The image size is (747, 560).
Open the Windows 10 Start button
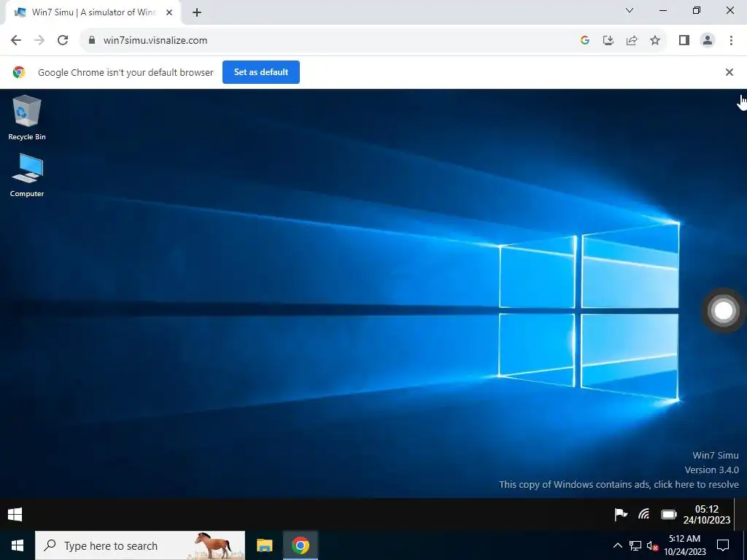tap(18, 545)
